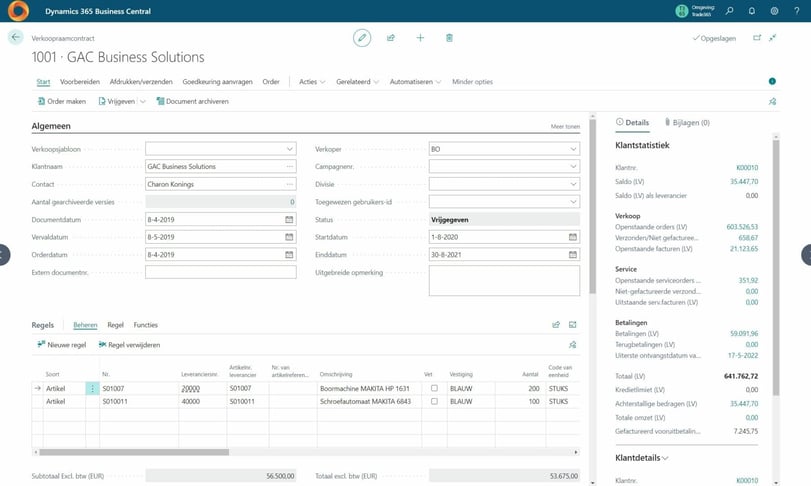Go back using the back arrow
811x486 pixels.
16,37
